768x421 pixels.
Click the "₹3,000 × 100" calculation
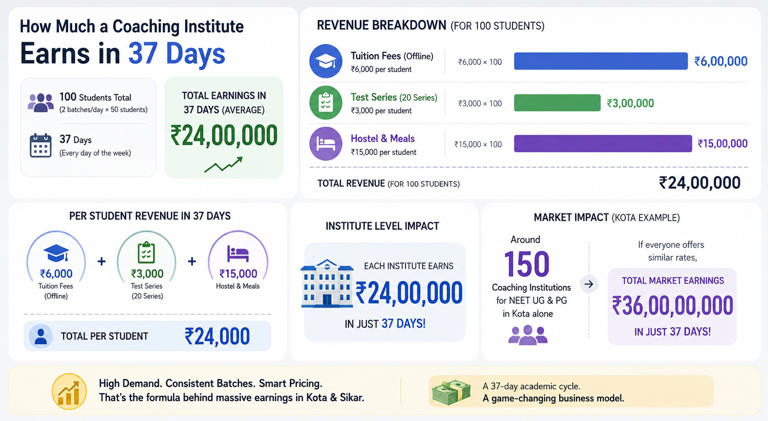pos(480,103)
